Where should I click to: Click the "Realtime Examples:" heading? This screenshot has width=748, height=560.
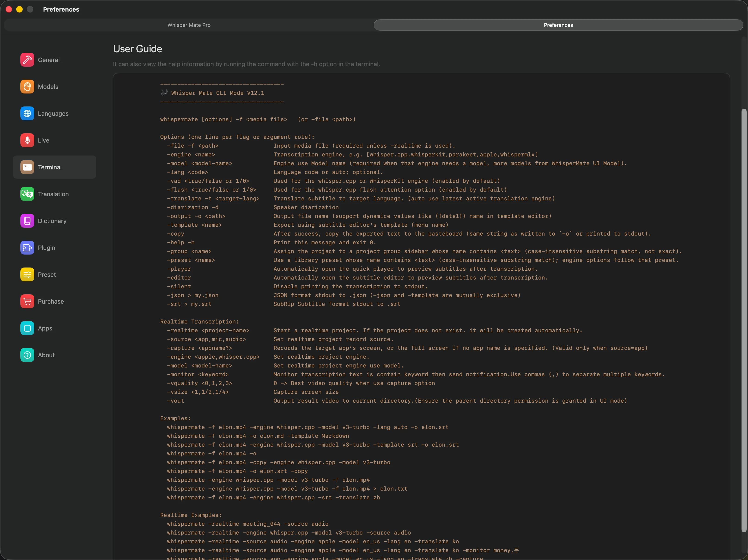click(191, 515)
